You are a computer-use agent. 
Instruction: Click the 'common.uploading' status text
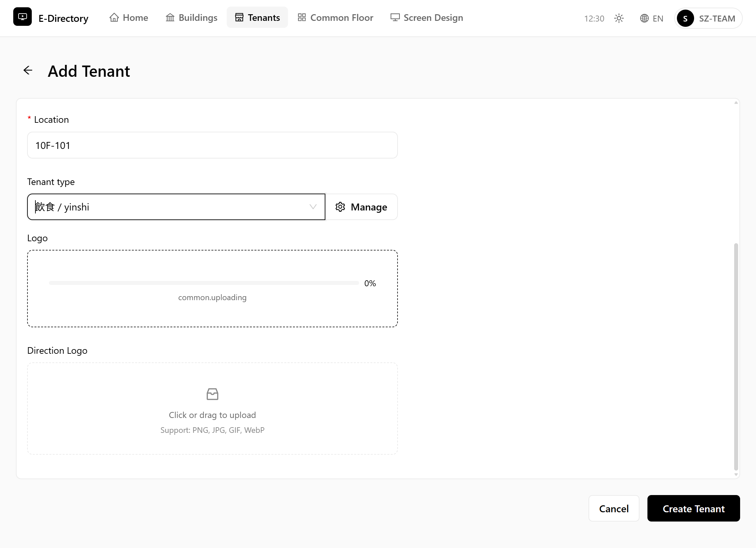[x=212, y=297]
